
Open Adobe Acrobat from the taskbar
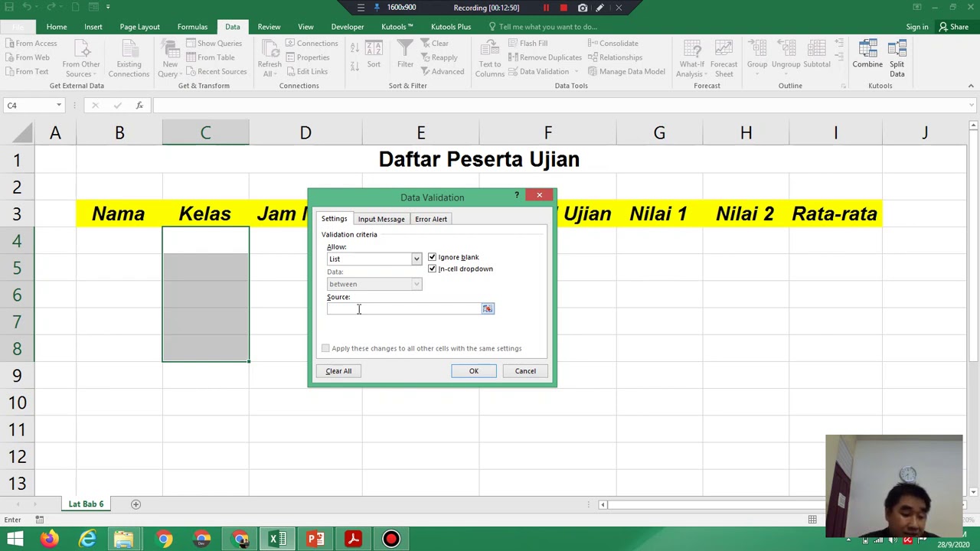pyautogui.click(x=353, y=539)
